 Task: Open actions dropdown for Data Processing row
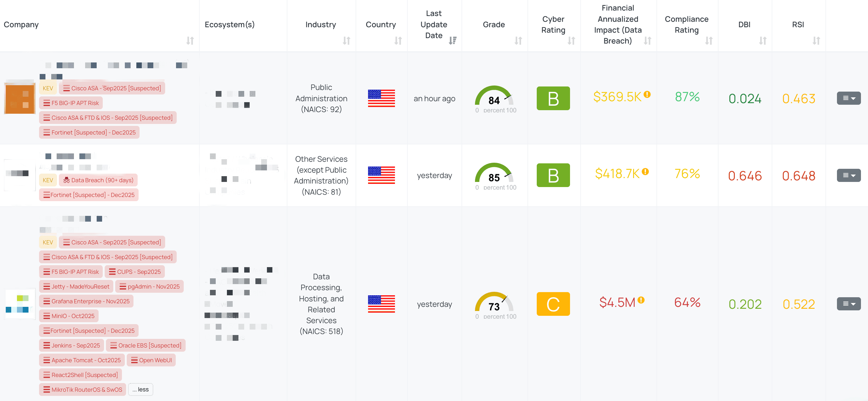[848, 304]
